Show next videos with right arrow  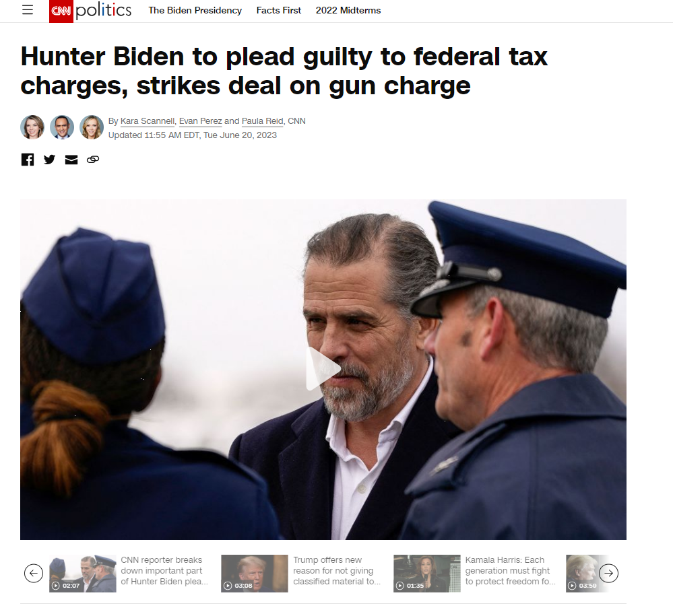608,573
